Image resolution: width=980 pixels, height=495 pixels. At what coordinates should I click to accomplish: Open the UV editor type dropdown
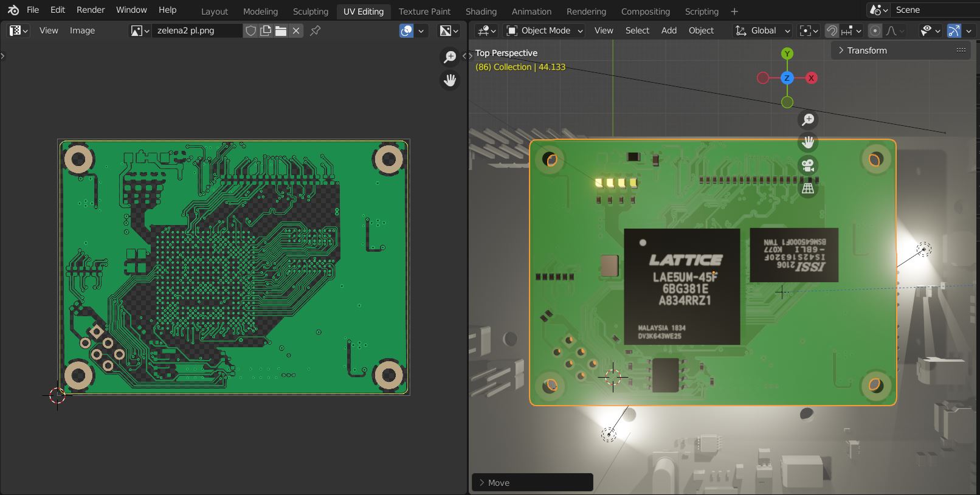pos(18,30)
